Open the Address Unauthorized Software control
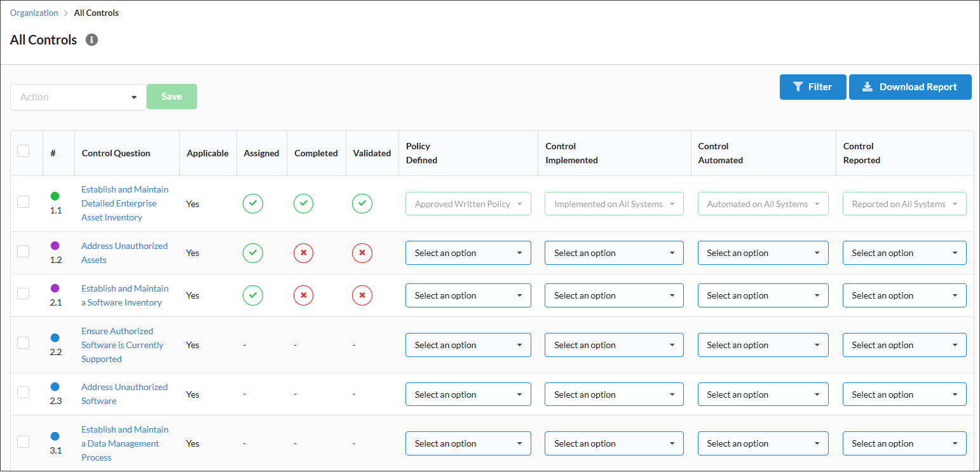Image resolution: width=980 pixels, height=472 pixels. coord(125,394)
